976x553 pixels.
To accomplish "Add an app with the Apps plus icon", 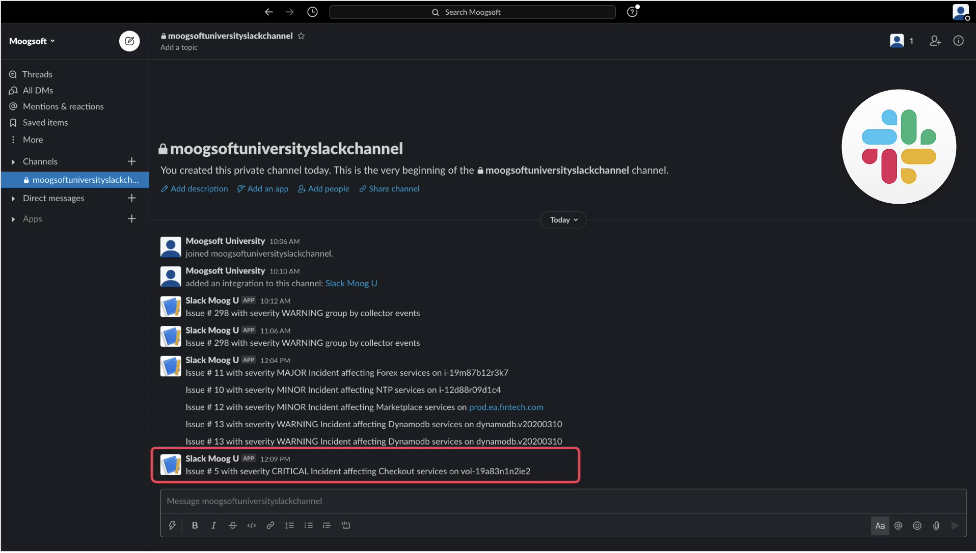I will 131,219.
